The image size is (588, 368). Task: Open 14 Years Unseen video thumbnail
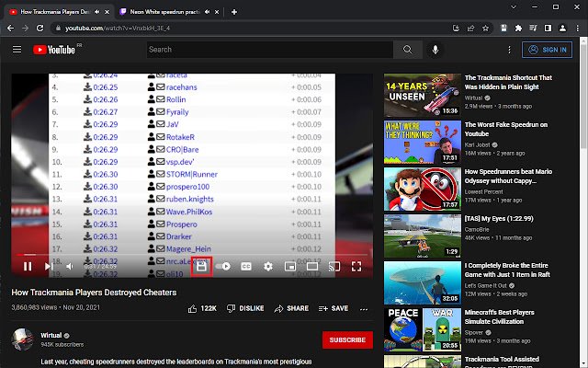click(423, 96)
